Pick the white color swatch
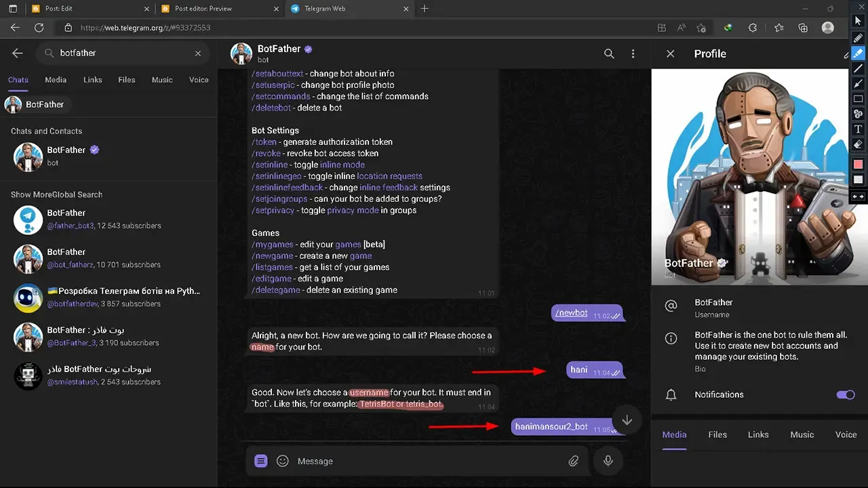 point(858,180)
